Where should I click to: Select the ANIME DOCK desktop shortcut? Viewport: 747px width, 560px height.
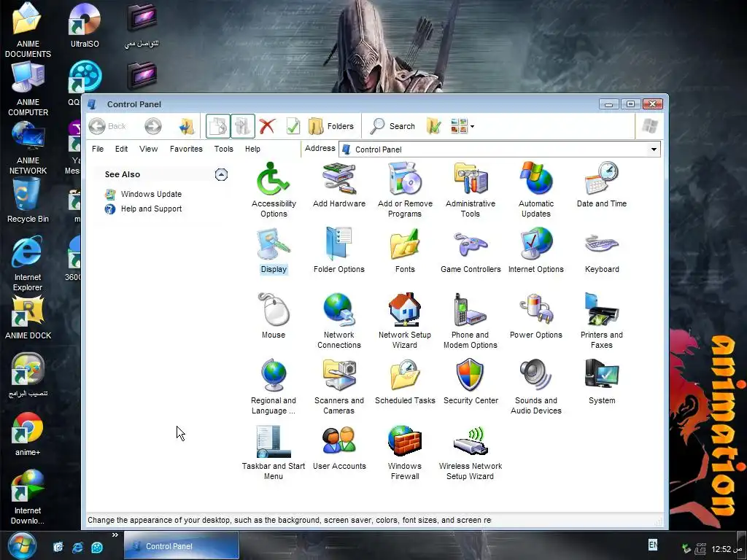coord(28,318)
